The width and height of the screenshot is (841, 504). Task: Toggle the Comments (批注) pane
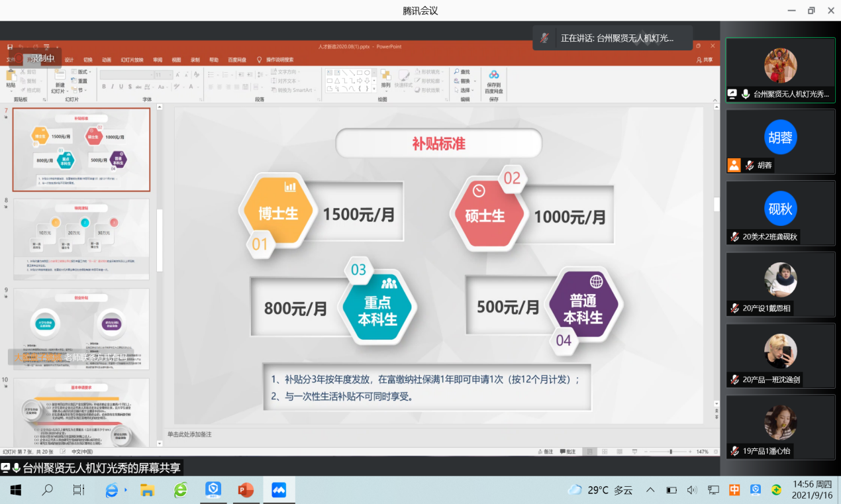[x=567, y=452]
